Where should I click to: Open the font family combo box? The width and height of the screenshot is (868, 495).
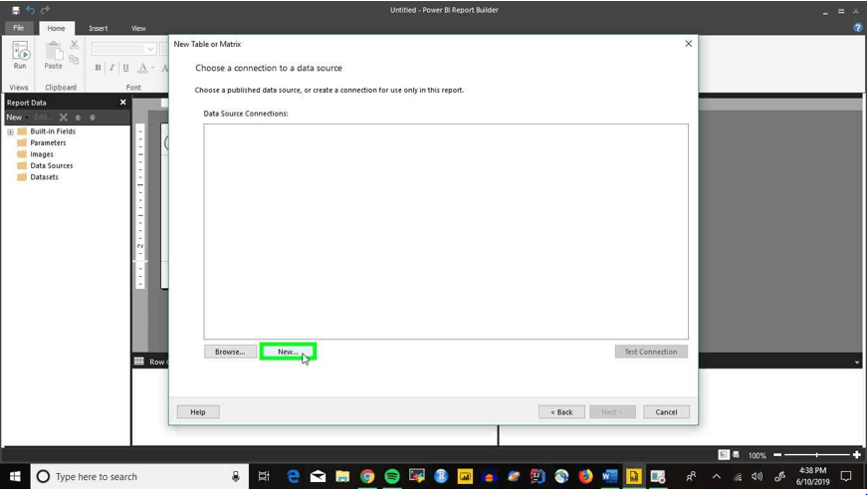click(x=124, y=49)
